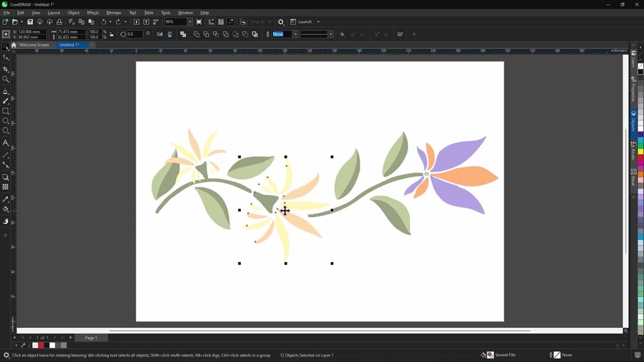The image size is (644, 362).
Task: Select the Color Eyedropper tool
Action: [x=6, y=200]
